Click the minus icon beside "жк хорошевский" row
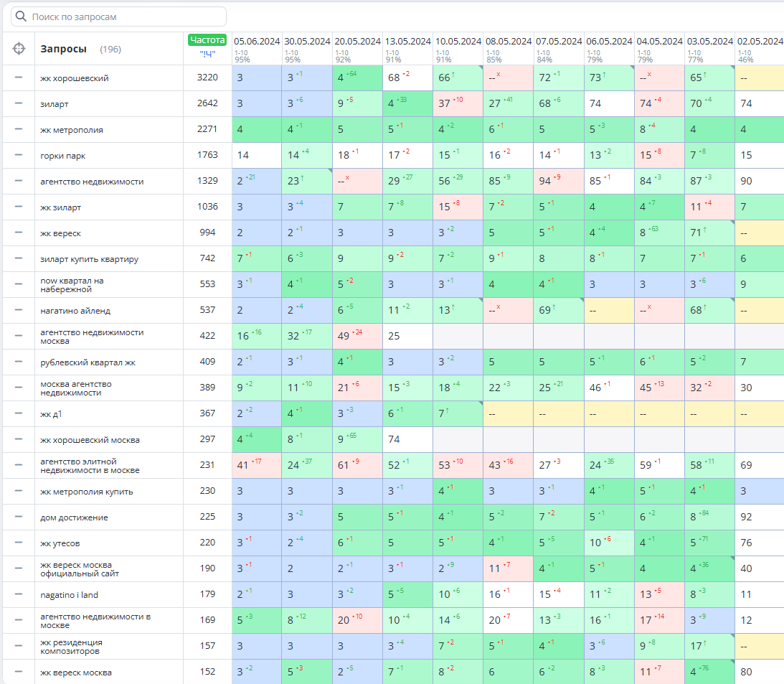Viewport: 784px width, 684px height. tap(19, 78)
